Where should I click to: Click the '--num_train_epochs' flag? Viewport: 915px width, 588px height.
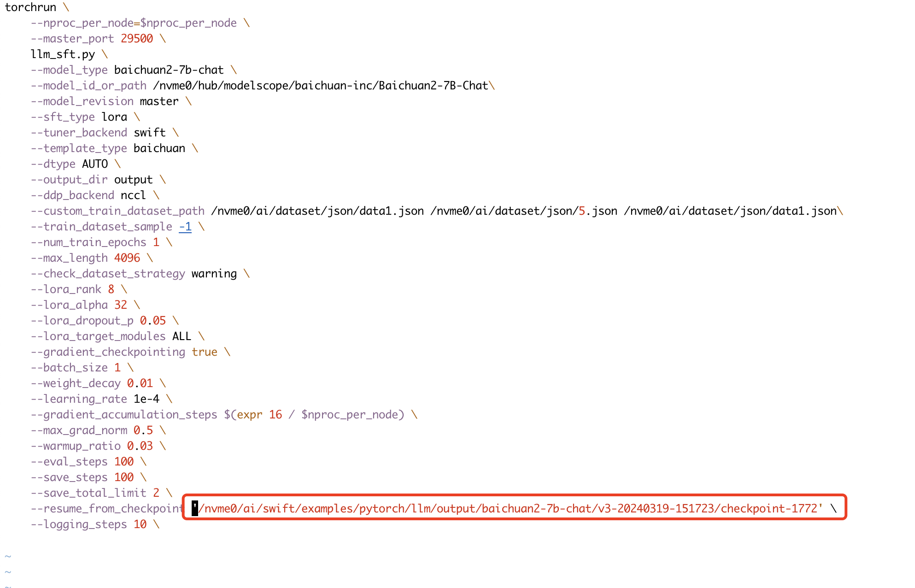pyautogui.click(x=88, y=242)
